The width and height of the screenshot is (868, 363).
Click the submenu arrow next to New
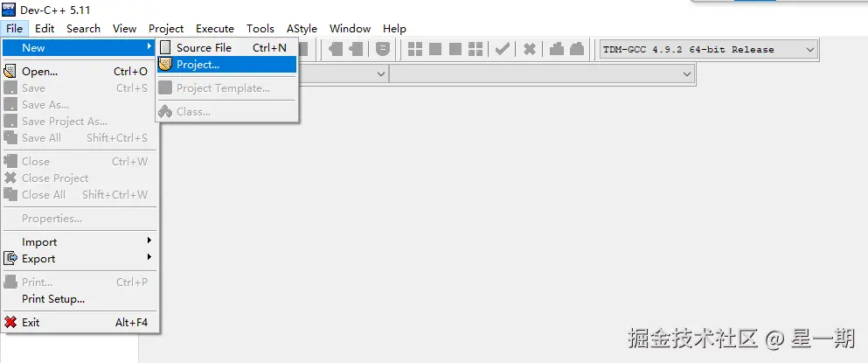[x=149, y=47]
